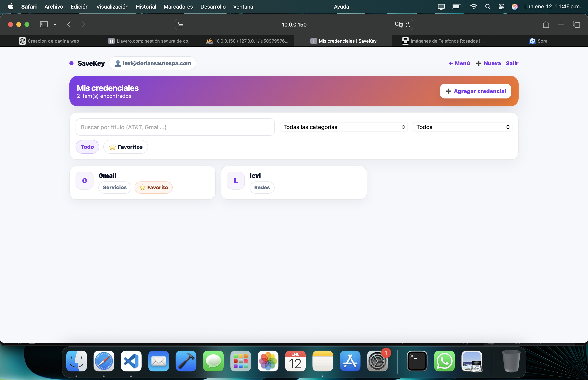Toggle the Favorito badge on Gmail

click(153, 187)
